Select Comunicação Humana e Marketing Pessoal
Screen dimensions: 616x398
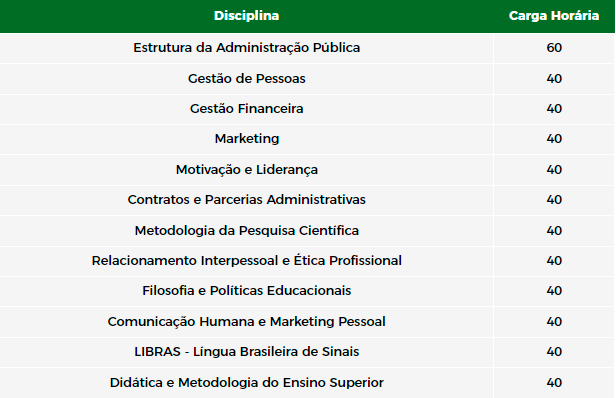tap(246, 321)
